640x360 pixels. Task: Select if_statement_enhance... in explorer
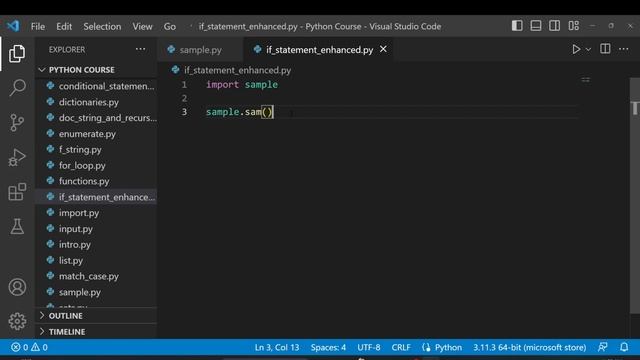96,197
